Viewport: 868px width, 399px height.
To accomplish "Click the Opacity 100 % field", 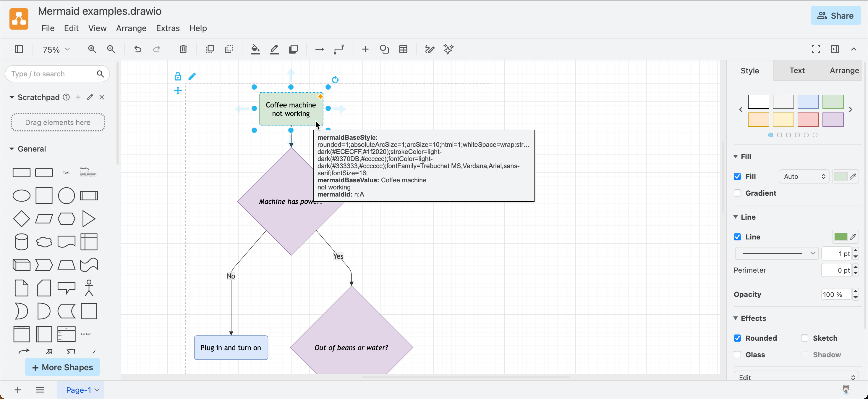I will pos(836,294).
